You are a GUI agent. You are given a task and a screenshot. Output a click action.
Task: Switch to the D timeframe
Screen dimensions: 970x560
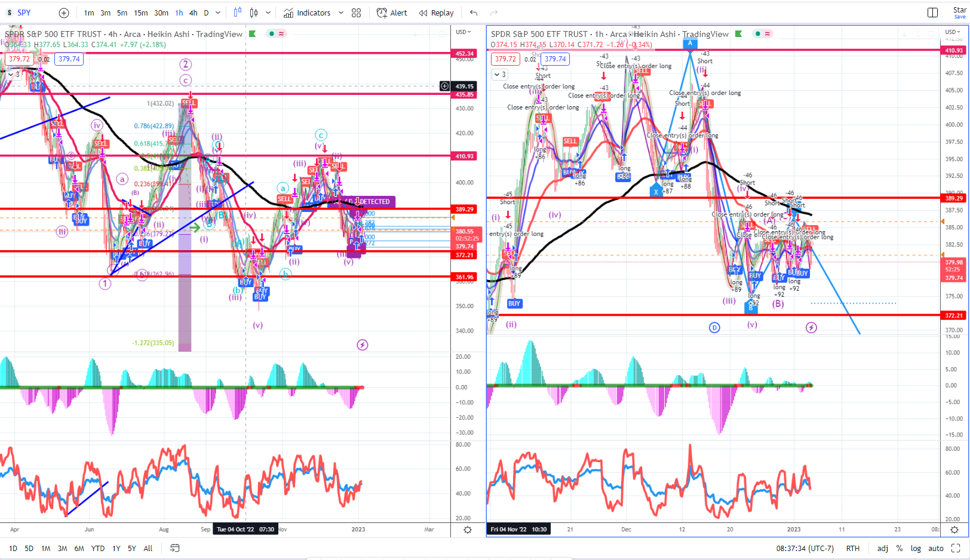207,13
